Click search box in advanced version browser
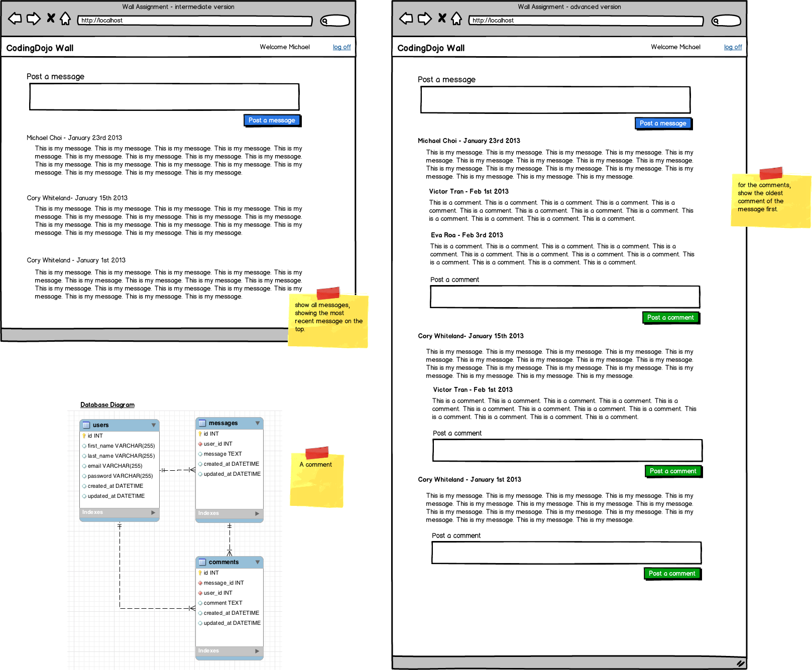The image size is (812, 670). coord(726,21)
